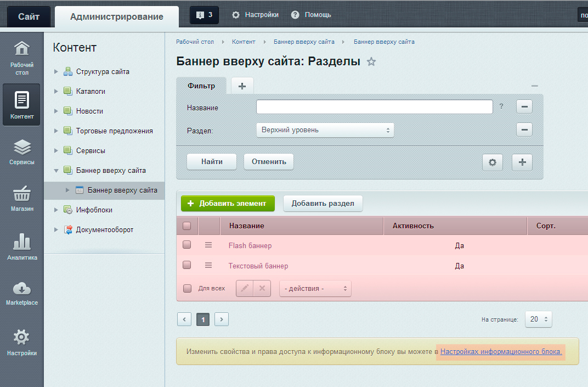
Task: Check the Flash баннер row checkbox
Action: tap(186, 245)
